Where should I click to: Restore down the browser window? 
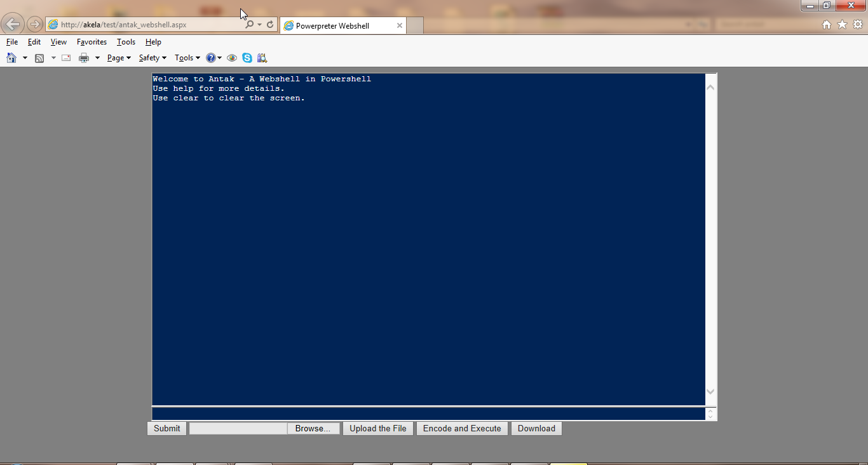click(x=827, y=5)
